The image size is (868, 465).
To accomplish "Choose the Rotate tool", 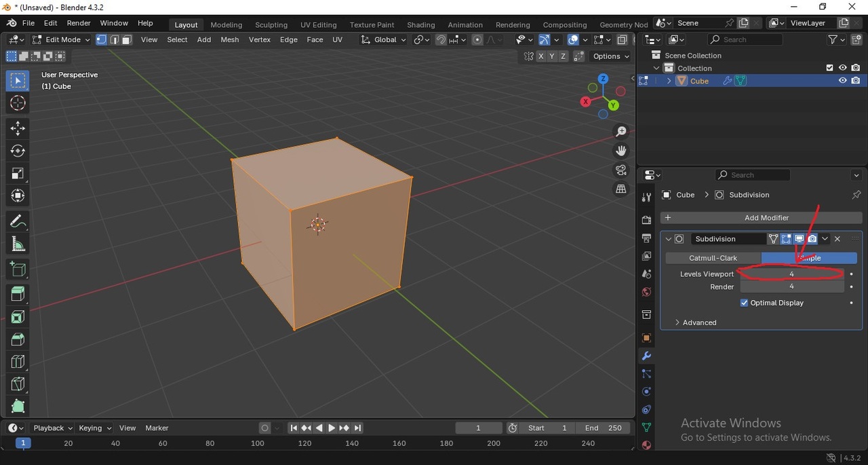I will click(x=18, y=151).
